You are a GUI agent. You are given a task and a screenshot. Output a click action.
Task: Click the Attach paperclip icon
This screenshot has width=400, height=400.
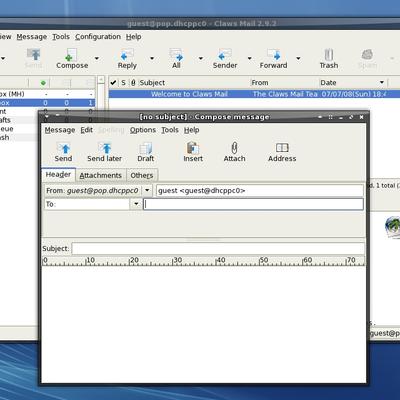tap(234, 148)
